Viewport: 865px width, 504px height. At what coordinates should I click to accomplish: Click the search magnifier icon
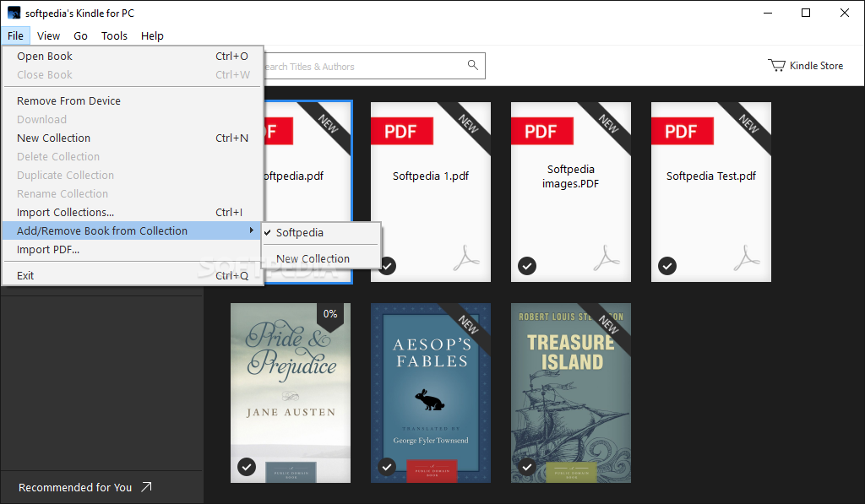click(473, 65)
